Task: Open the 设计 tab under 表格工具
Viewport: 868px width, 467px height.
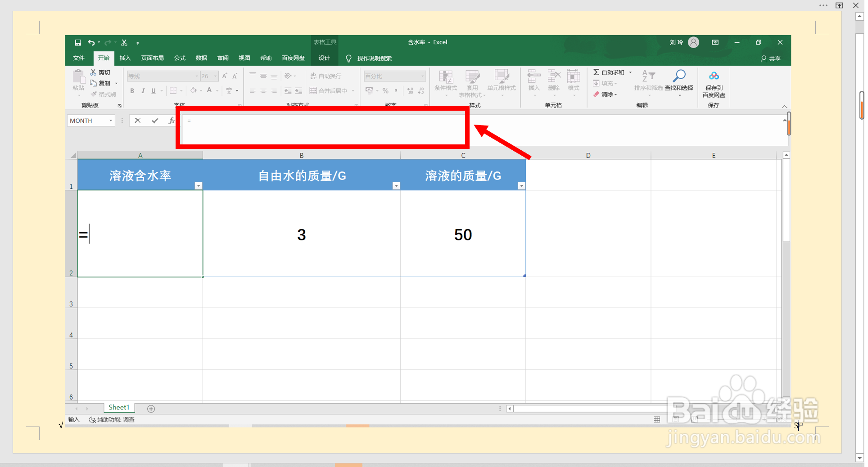Action: pyautogui.click(x=324, y=58)
